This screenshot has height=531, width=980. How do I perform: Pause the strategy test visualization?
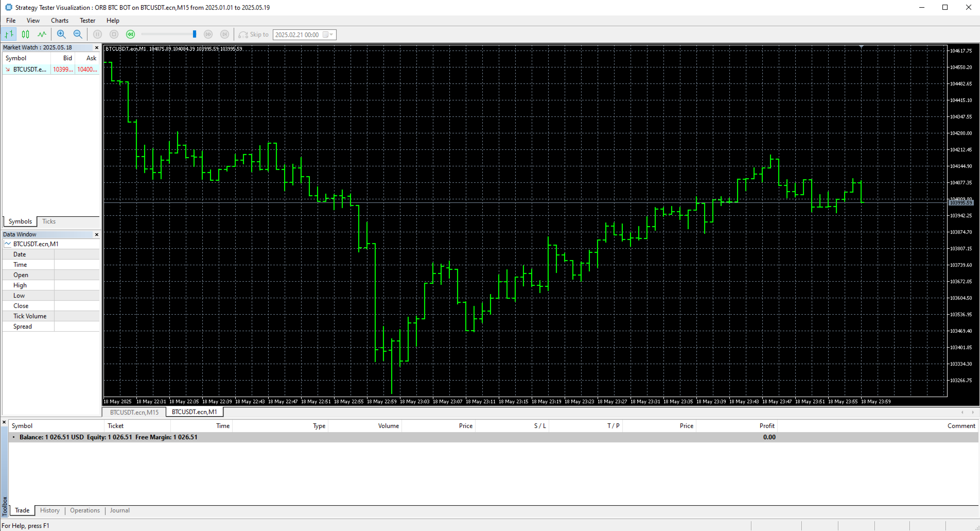(97, 34)
